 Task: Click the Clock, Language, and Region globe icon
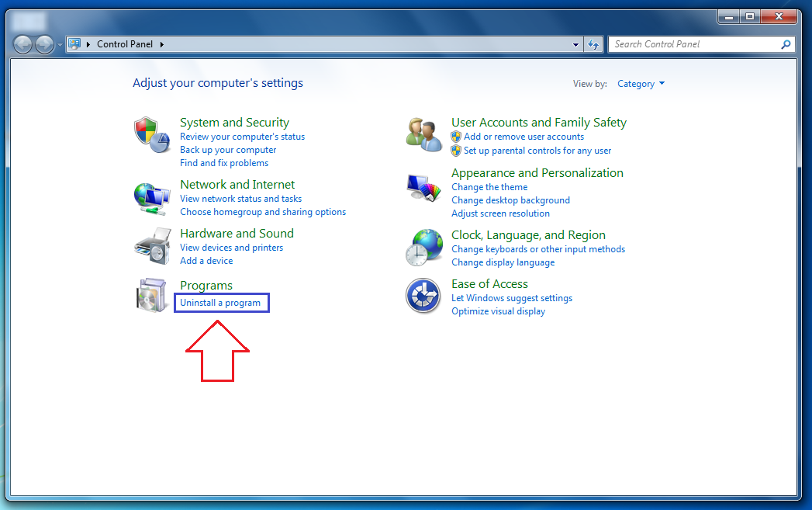[424, 248]
